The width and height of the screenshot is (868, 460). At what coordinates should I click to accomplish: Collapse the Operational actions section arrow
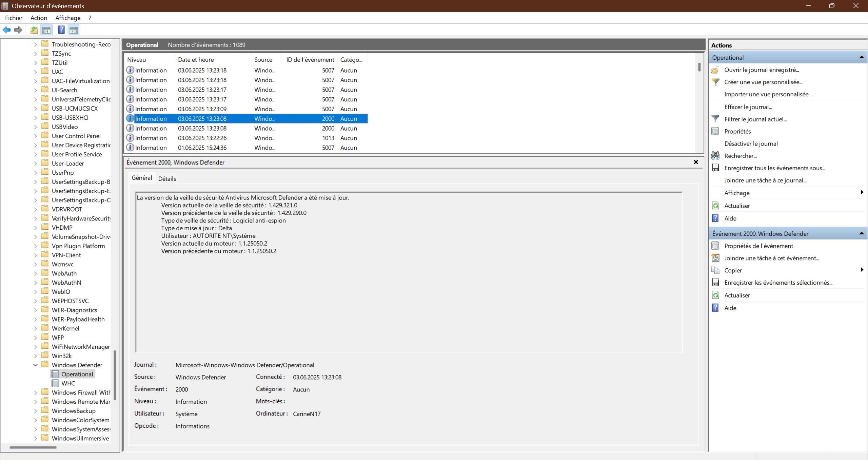click(861, 57)
